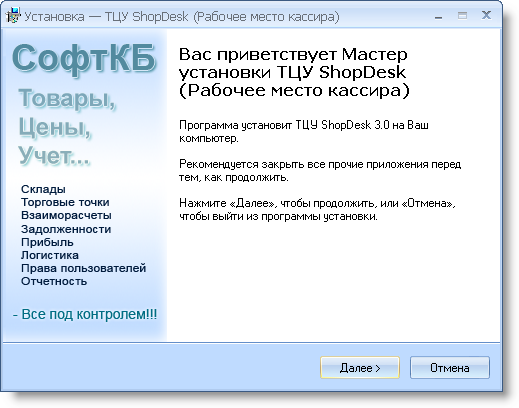
Task: Click the grayed-out maximize button
Action: [x=462, y=15]
